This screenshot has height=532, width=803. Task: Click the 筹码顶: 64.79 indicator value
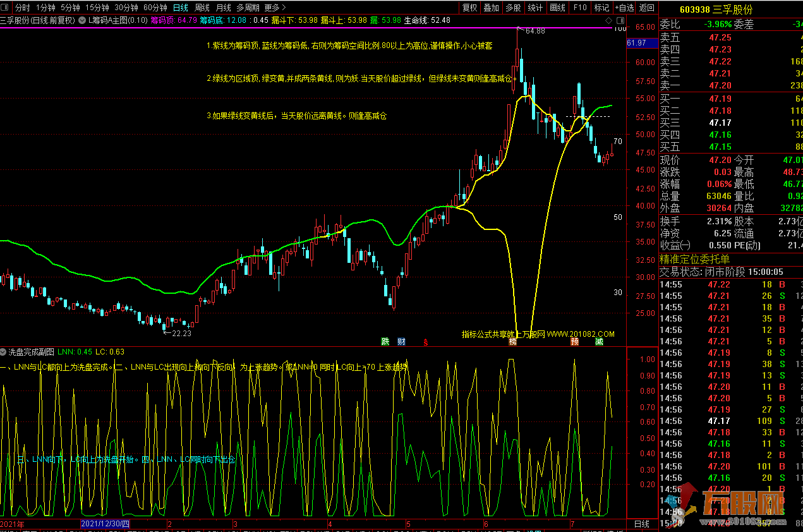pyautogui.click(x=174, y=20)
